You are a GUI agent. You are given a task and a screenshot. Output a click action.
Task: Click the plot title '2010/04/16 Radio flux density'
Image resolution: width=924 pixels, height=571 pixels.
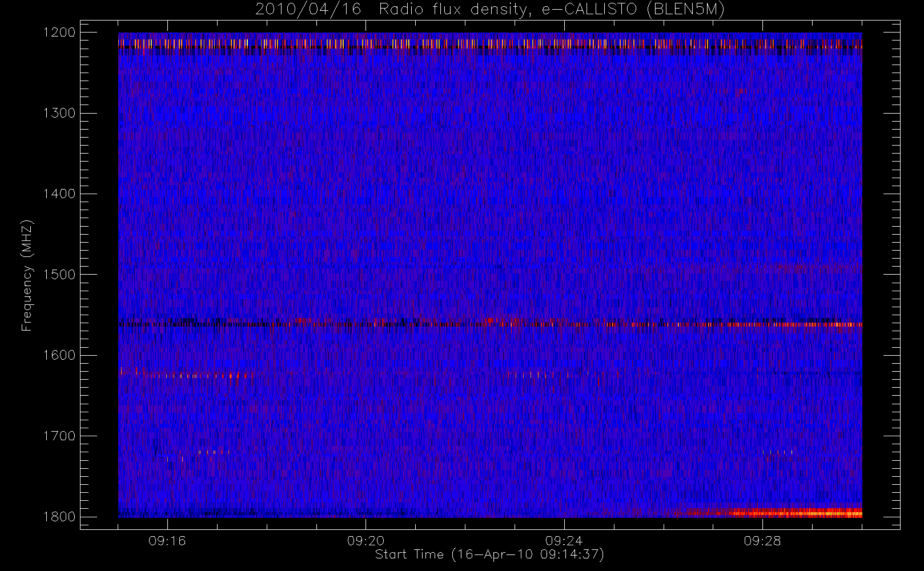coord(489,10)
